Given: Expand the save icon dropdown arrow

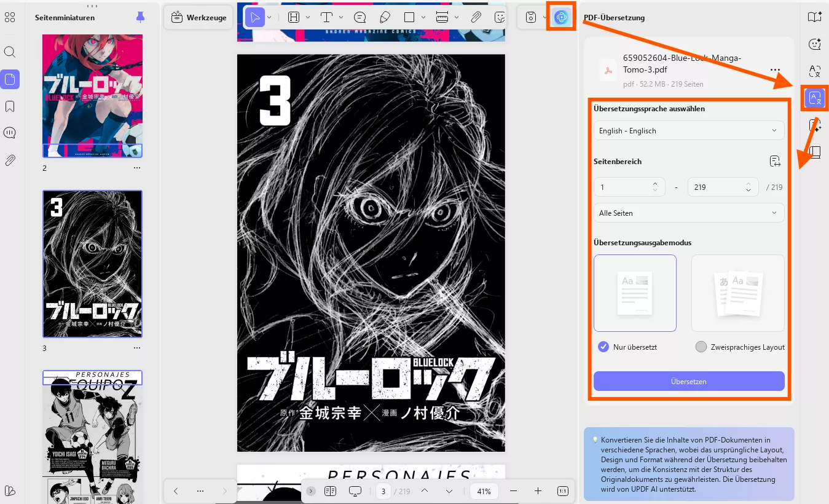Looking at the screenshot, I should [545, 17].
